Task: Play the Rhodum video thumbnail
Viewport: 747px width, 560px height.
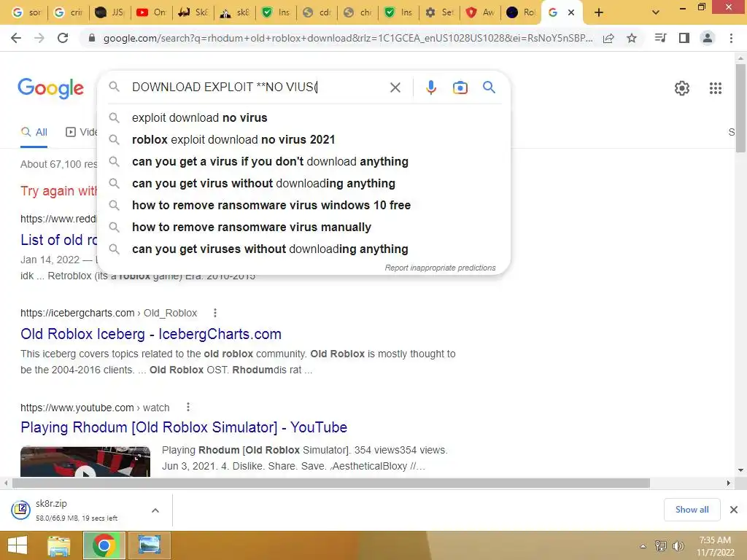Action: (85, 461)
